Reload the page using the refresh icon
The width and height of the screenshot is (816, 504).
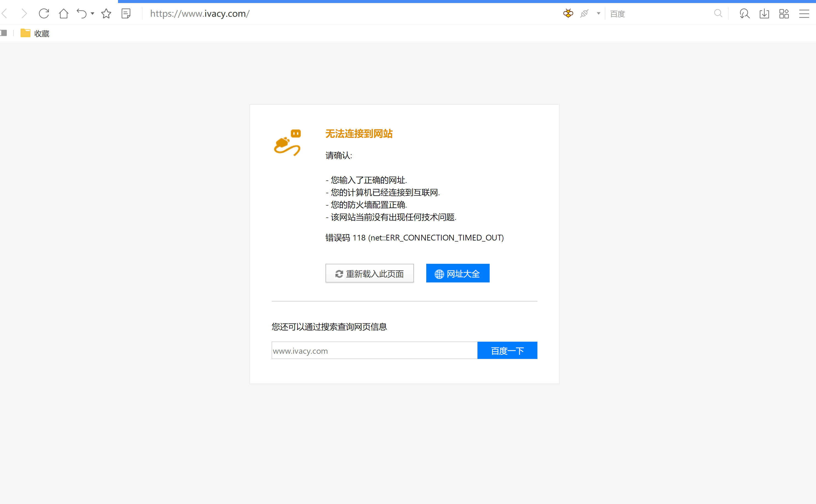[x=44, y=14]
